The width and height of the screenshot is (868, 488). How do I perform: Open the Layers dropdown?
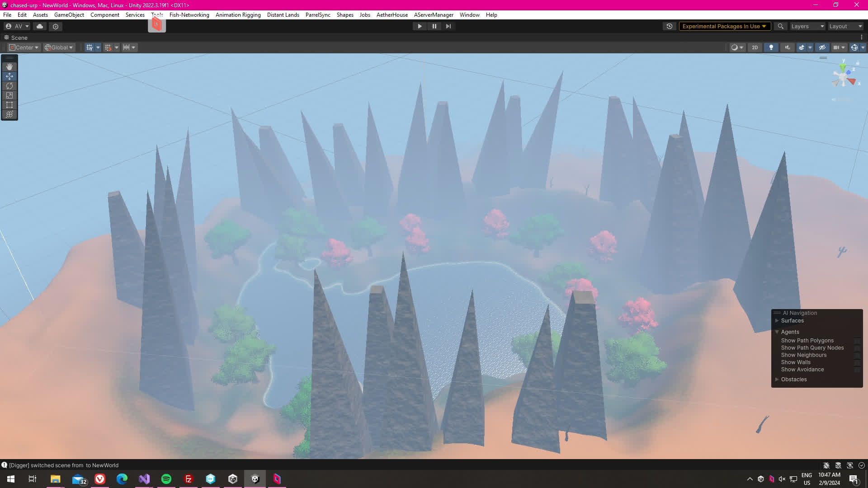[807, 26]
